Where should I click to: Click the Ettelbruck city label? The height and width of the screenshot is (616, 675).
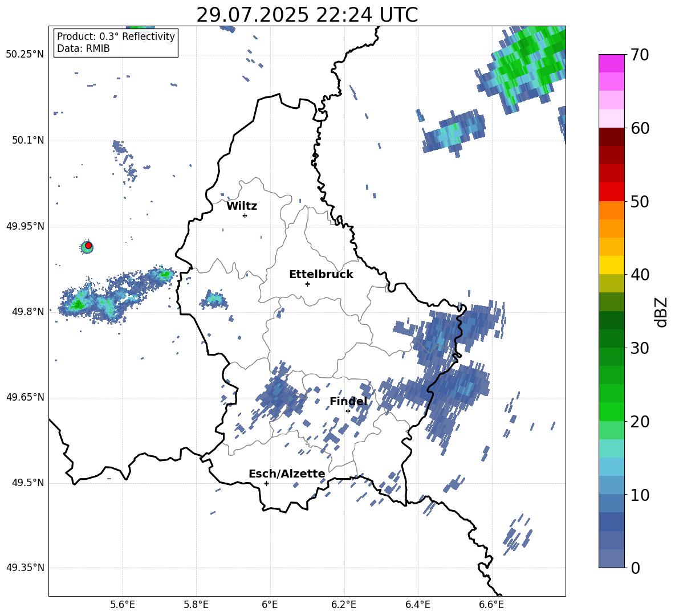pyautogui.click(x=321, y=275)
